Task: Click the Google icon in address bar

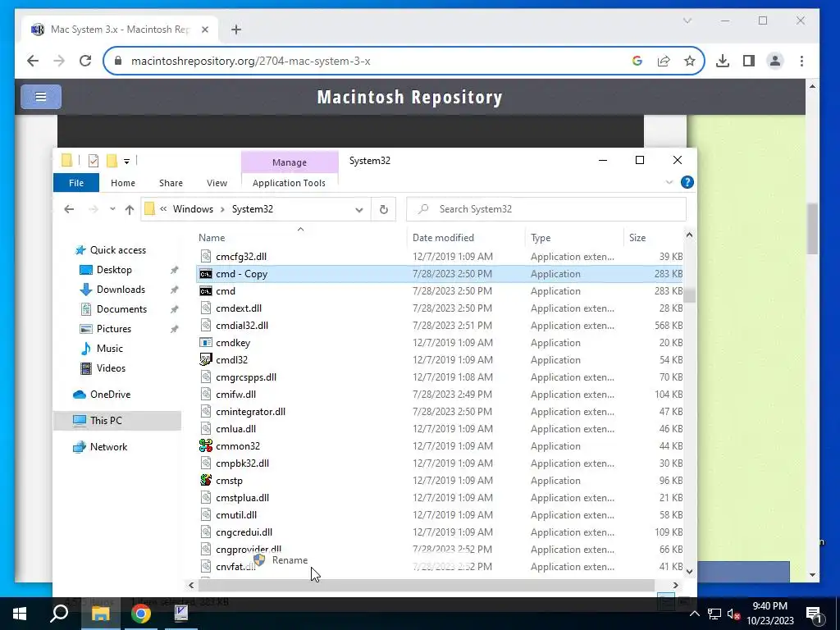Action: (x=637, y=61)
